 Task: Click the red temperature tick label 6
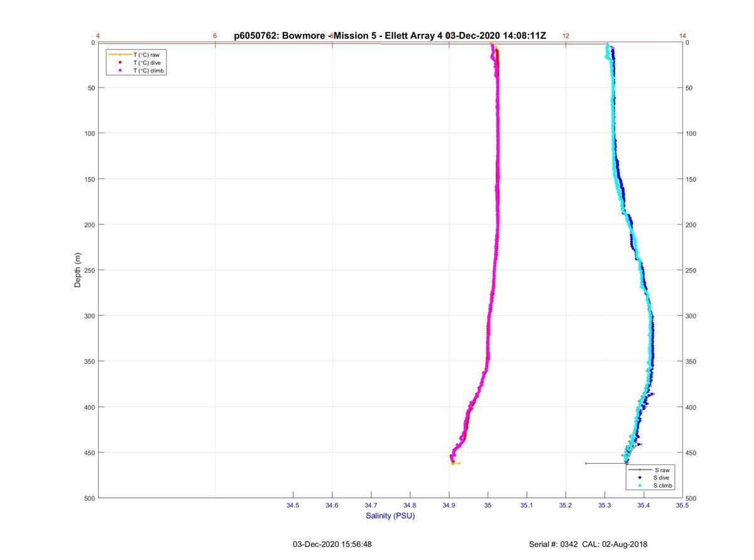(x=215, y=36)
